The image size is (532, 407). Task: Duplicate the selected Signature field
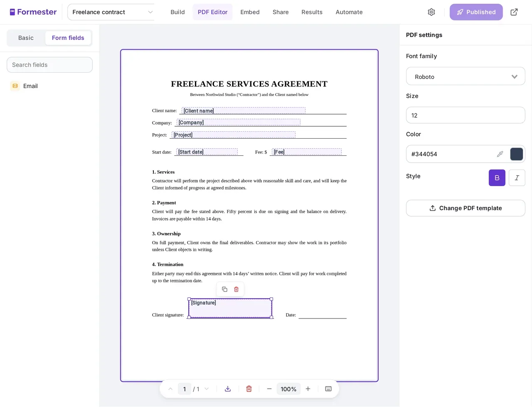[x=224, y=289]
